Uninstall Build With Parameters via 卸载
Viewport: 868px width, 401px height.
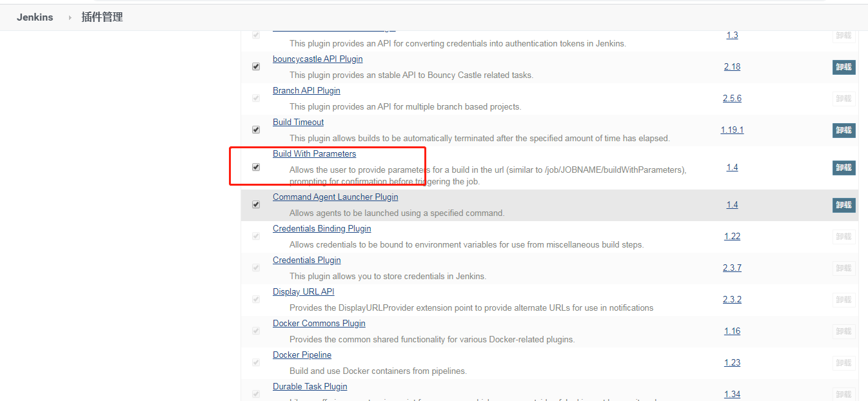pos(843,168)
